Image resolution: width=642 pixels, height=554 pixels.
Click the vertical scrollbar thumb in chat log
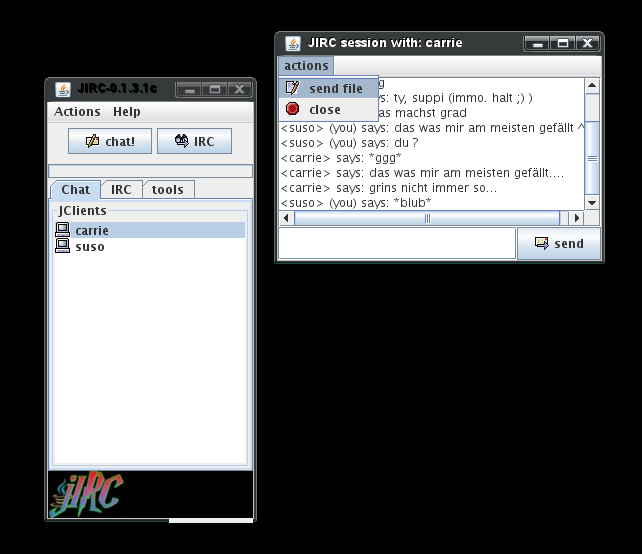coord(592,158)
